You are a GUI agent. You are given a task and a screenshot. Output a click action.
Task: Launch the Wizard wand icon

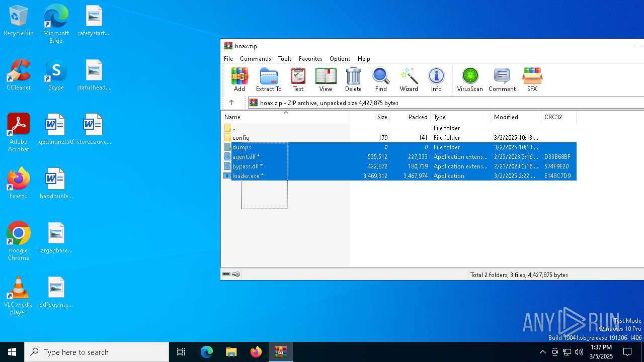pos(409,79)
